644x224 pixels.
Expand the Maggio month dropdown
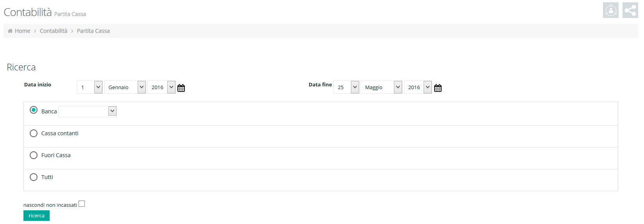pos(381,87)
